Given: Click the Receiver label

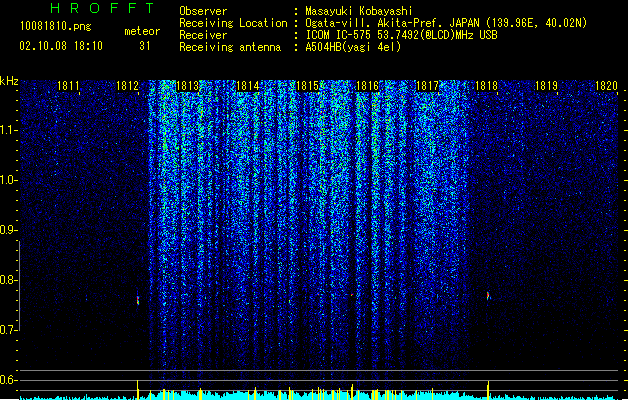Looking at the screenshot, I should click(x=203, y=35).
